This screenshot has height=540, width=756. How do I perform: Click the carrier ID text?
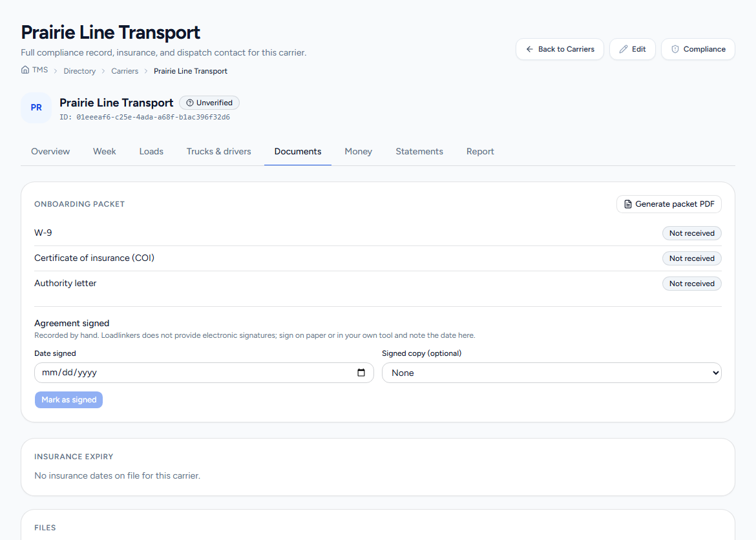coord(145,117)
